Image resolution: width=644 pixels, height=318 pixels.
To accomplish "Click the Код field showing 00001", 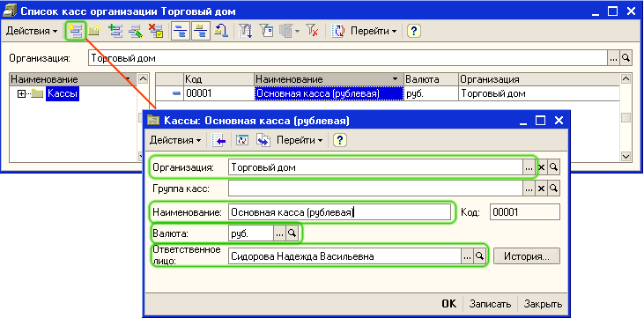I will [x=525, y=212].
